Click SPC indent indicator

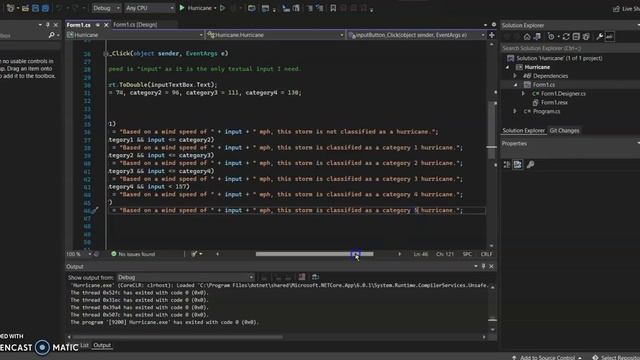click(467, 254)
